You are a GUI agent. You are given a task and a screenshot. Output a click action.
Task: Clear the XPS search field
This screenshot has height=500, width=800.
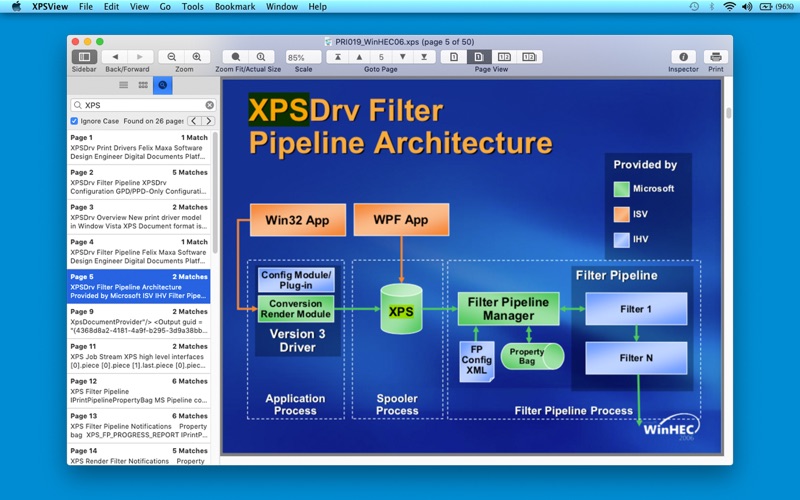pos(210,105)
